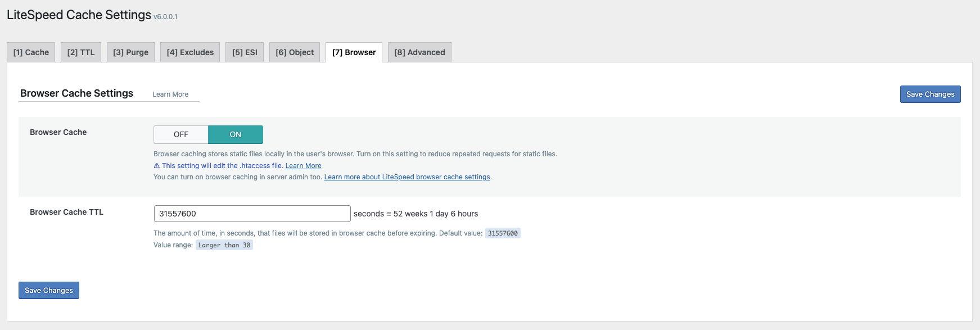
Task: Click the 'seconds = 52 weeks 1 day 6 hours' text
Action: click(416, 214)
